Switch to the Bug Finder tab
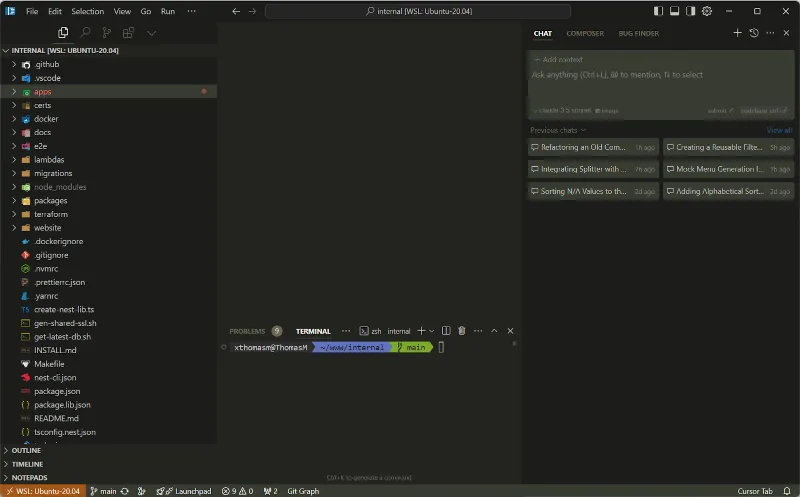The height and width of the screenshot is (497, 800). tap(638, 34)
